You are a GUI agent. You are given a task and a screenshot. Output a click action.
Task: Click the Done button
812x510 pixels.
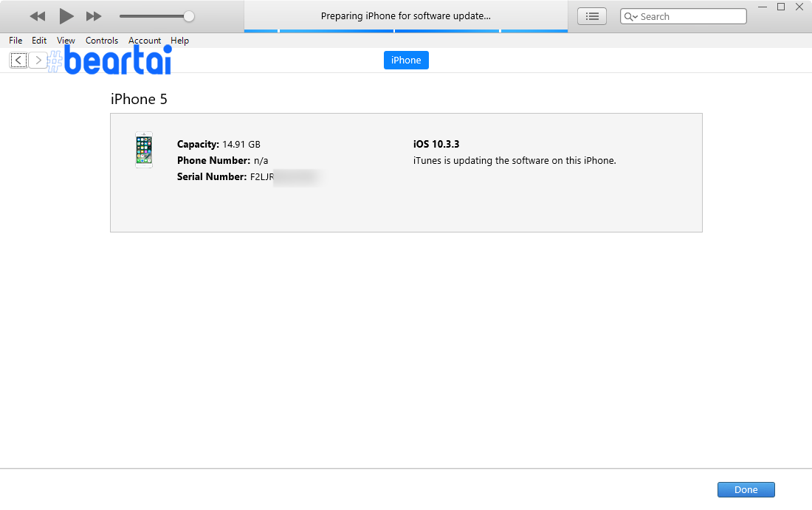746,489
